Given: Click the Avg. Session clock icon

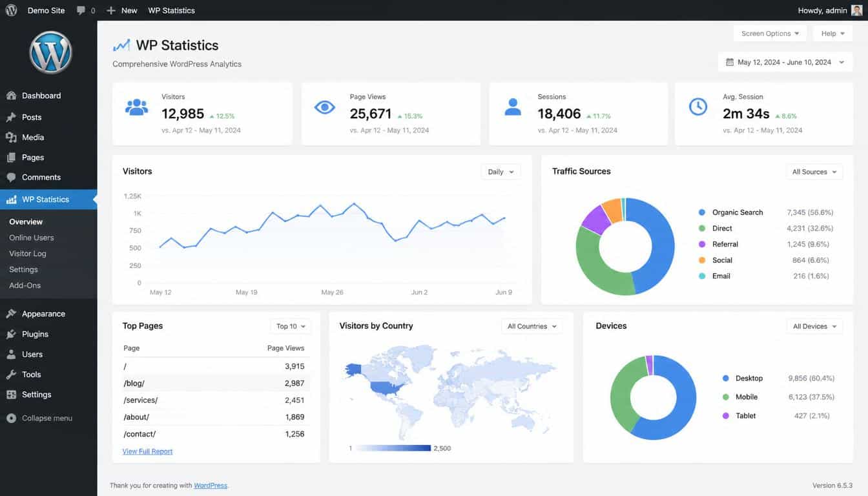Looking at the screenshot, I should click(698, 107).
